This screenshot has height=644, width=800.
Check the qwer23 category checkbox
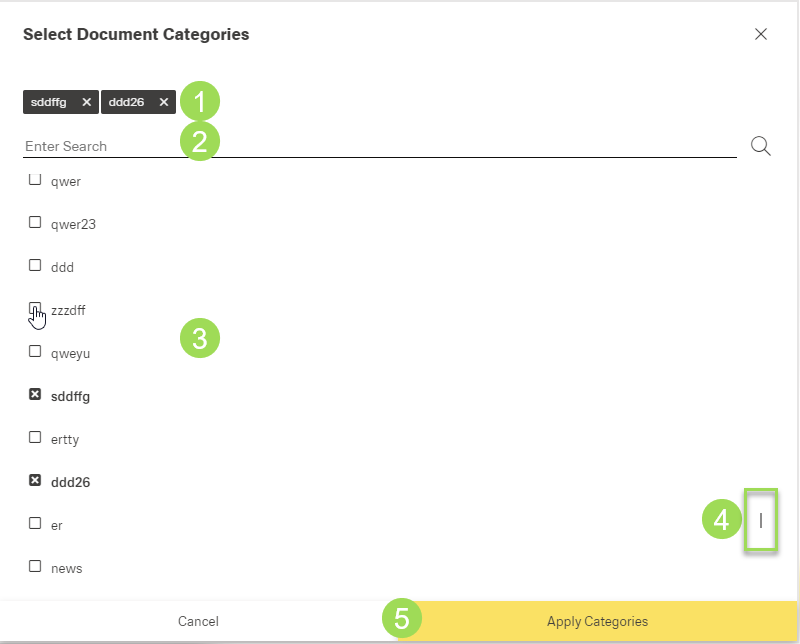[35, 223]
